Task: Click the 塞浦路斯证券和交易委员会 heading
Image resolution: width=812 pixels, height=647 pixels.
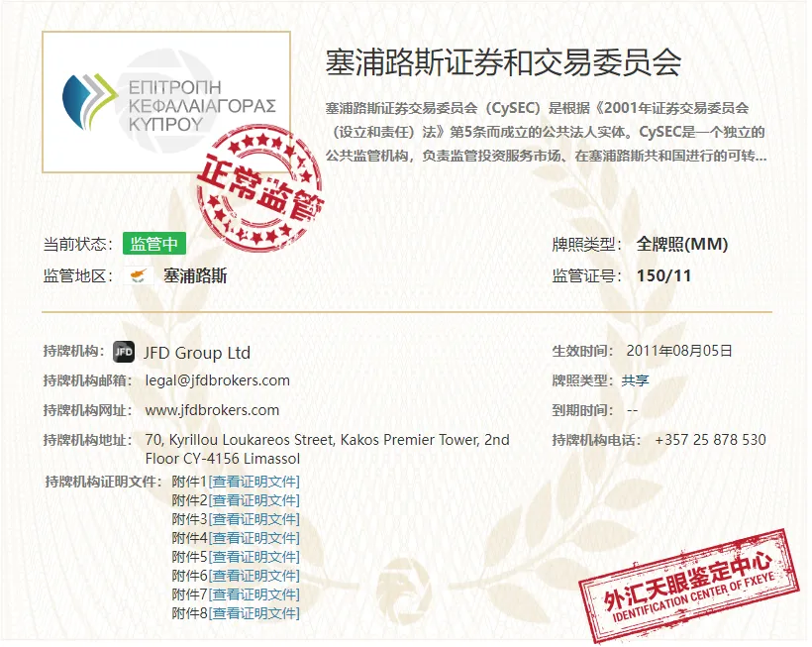Action: 503,62
